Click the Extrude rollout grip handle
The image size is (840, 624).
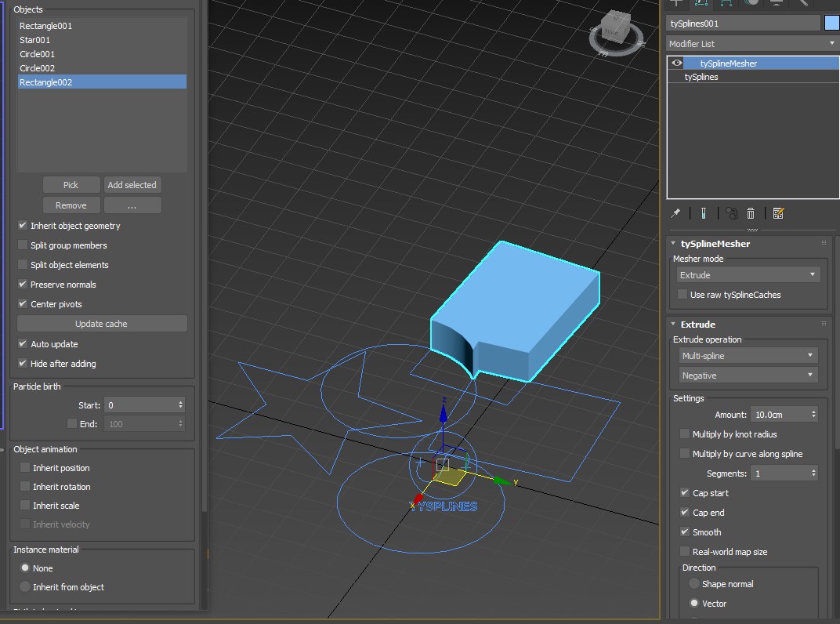click(x=824, y=324)
